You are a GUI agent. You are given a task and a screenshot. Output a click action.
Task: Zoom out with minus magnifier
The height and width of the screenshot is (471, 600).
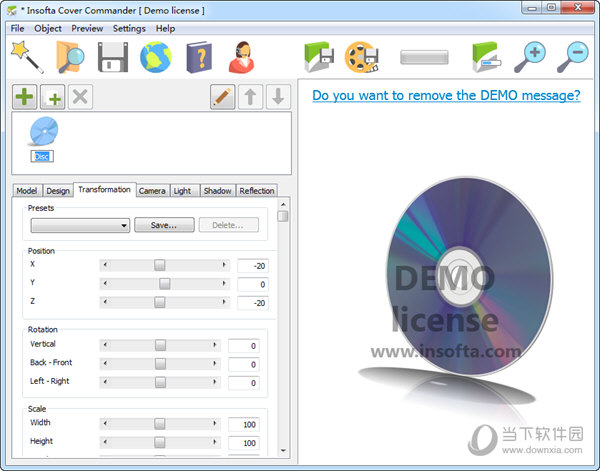click(573, 57)
